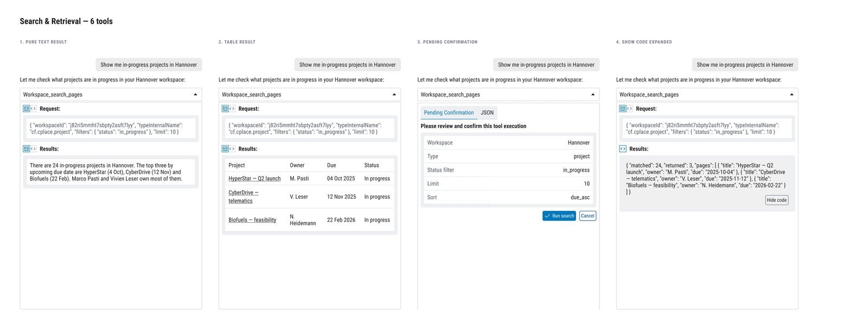Click user message bubble in Pure Text Result panel
This screenshot has height=326, width=868.
[x=149, y=65]
